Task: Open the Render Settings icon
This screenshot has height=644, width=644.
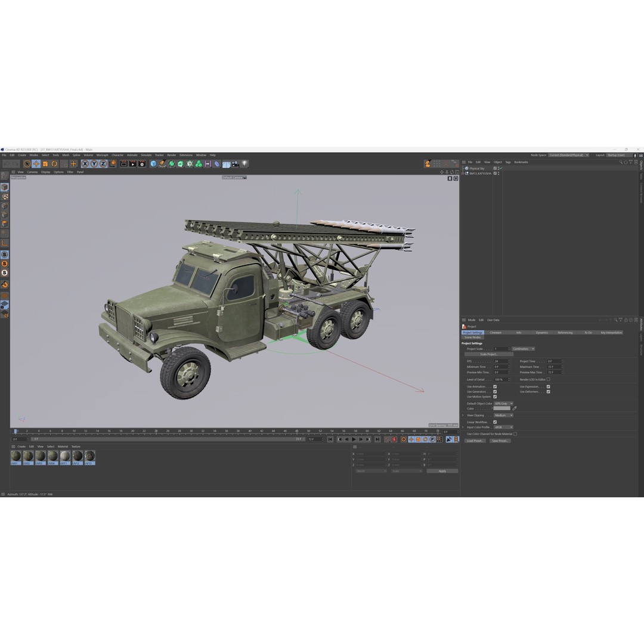Action: pyautogui.click(x=142, y=164)
